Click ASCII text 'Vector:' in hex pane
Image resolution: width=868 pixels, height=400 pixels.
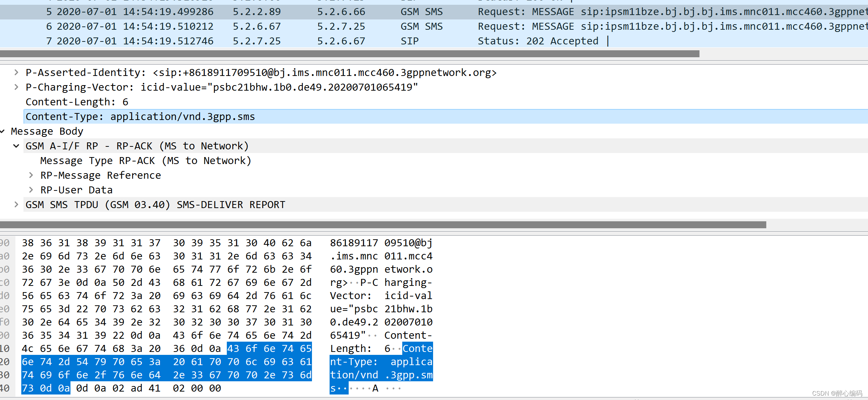(351, 295)
